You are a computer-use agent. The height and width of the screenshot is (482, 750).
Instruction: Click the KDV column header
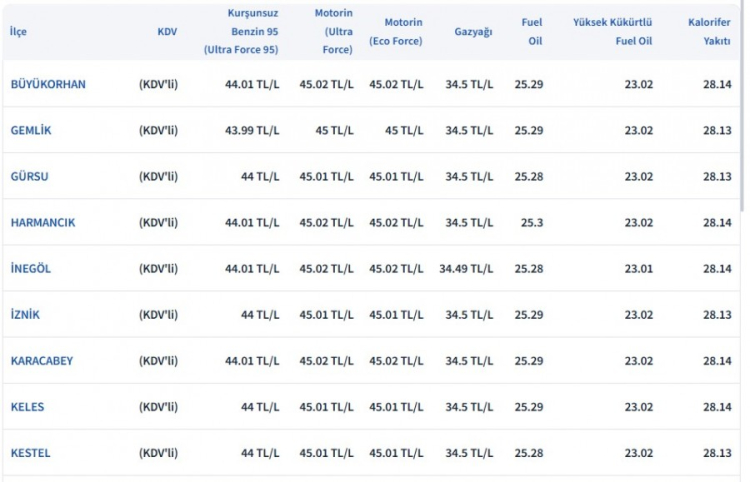pos(167,32)
